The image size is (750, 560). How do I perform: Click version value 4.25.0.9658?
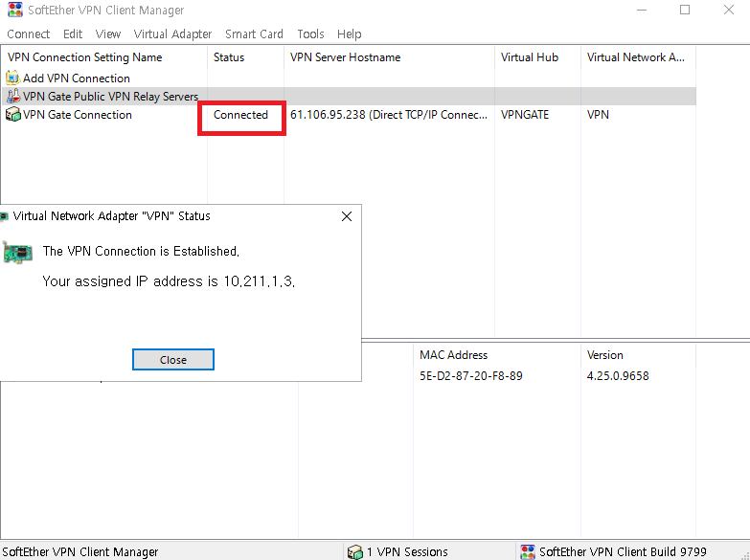tap(618, 376)
